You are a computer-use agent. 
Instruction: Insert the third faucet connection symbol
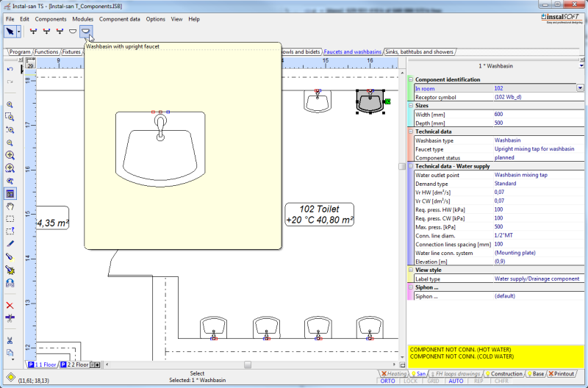60,32
